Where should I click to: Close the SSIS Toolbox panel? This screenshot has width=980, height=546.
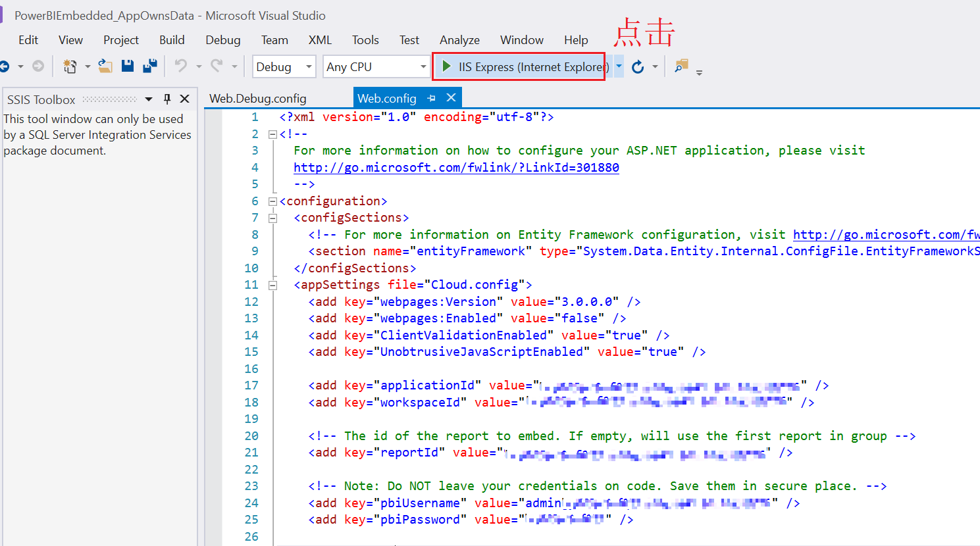[x=185, y=99]
